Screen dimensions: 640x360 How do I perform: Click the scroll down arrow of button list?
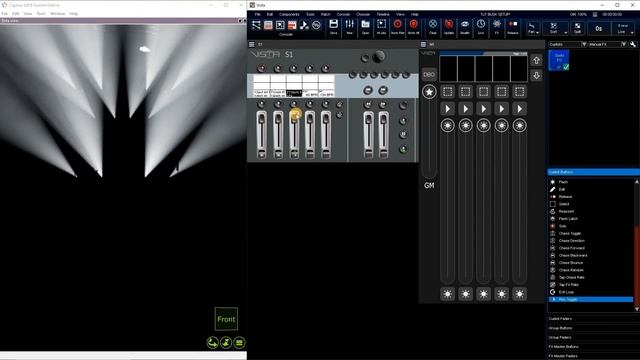click(x=636, y=309)
